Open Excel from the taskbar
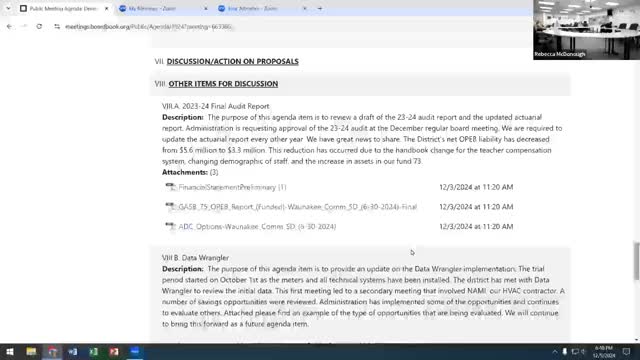 tap(93, 351)
